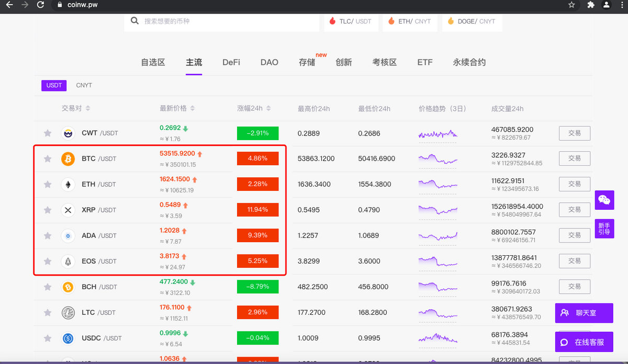Switch to 存储 tab
The width and height of the screenshot is (628, 364).
(x=307, y=62)
